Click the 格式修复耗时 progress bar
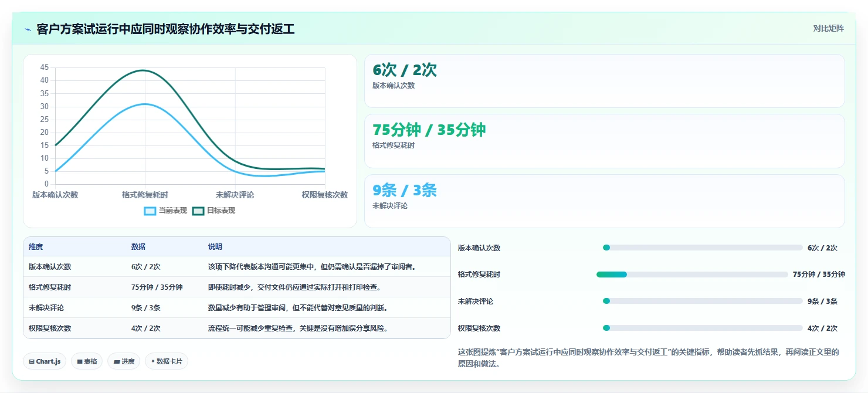The image size is (868, 393). tap(693, 275)
